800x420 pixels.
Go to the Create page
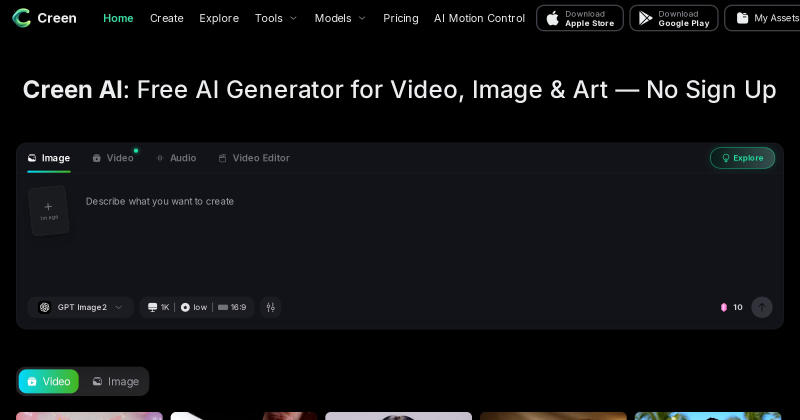tap(166, 18)
